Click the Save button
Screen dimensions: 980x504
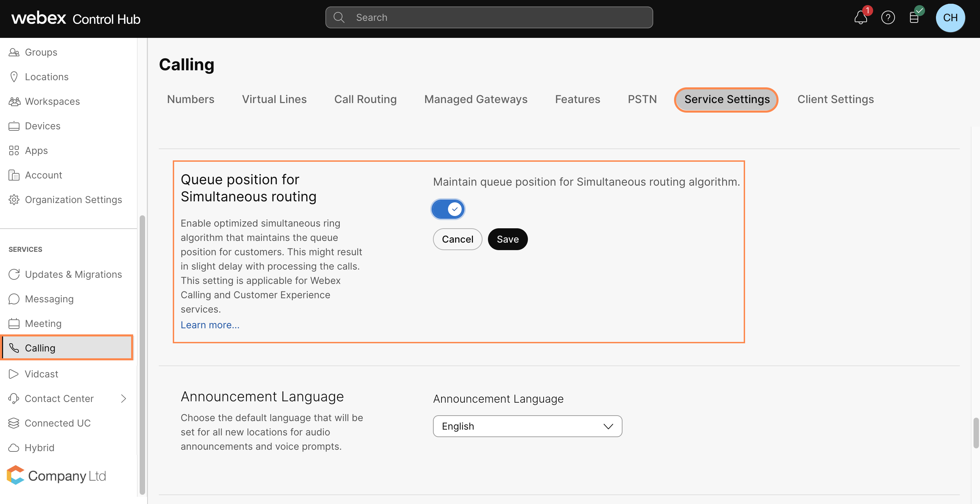point(507,239)
